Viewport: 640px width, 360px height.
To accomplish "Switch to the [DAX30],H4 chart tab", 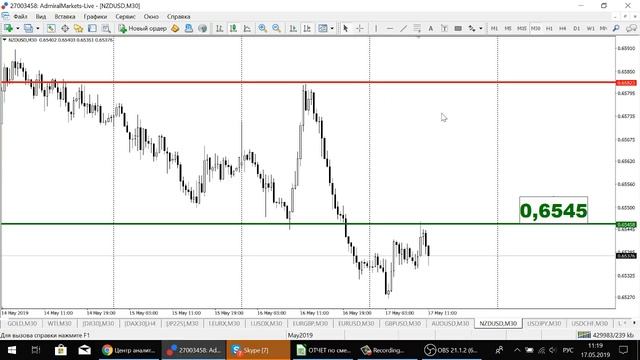I will point(140,323).
